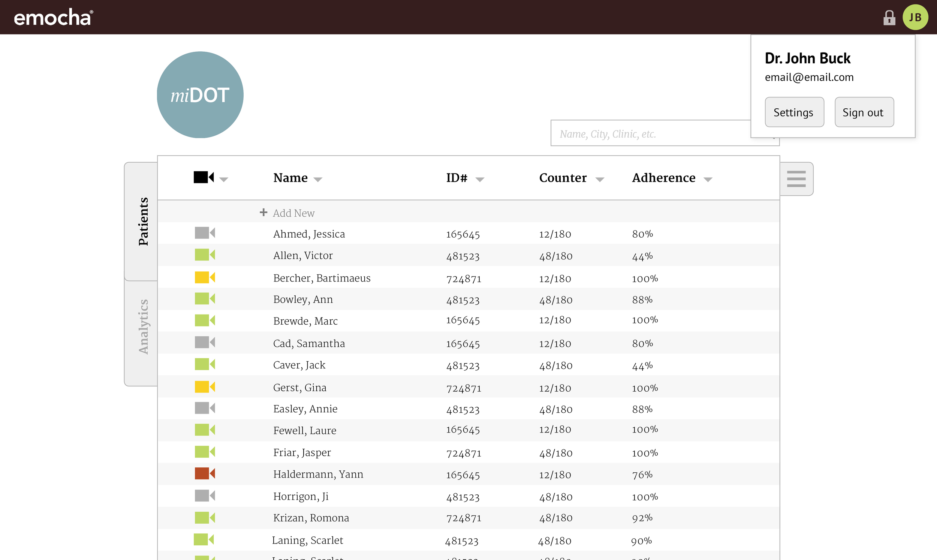
Task: Select the Patients side tab
Action: tap(141, 222)
